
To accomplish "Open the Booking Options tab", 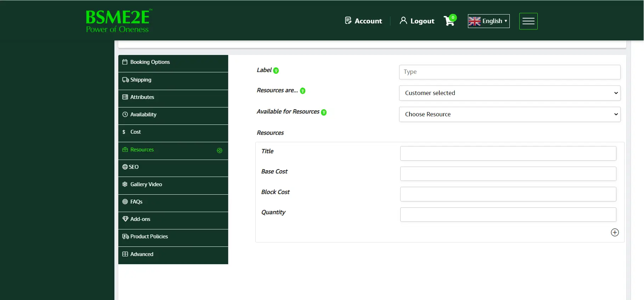I will click(x=173, y=63).
